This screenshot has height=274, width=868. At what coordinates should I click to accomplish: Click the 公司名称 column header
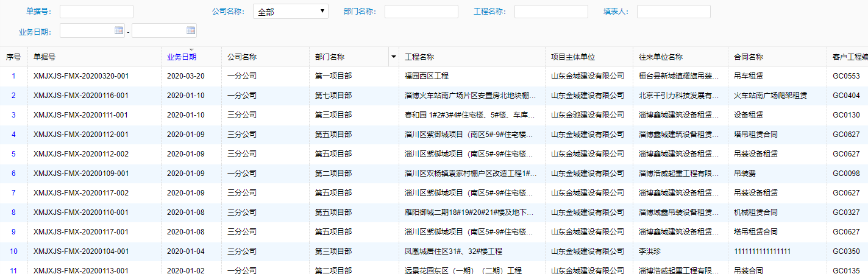(242, 57)
